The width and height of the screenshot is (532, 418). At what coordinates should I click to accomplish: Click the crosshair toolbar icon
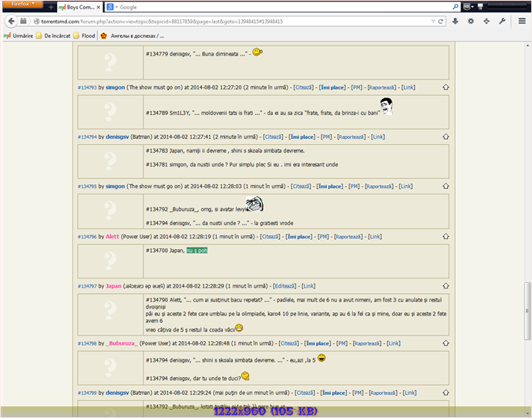(487, 21)
